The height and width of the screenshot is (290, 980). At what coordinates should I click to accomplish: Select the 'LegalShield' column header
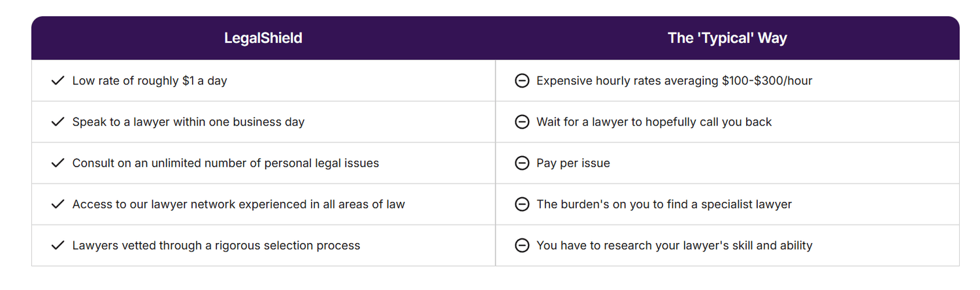point(263,38)
